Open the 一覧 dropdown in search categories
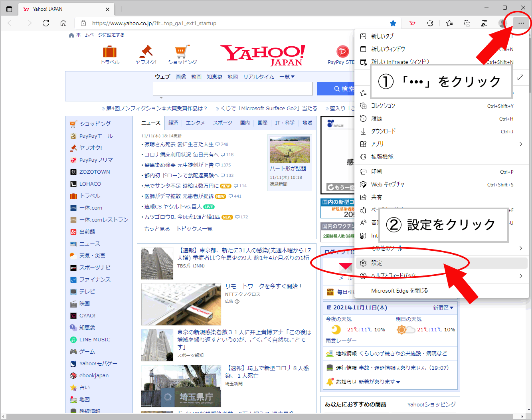This screenshot has height=420, width=532. pos(287,77)
